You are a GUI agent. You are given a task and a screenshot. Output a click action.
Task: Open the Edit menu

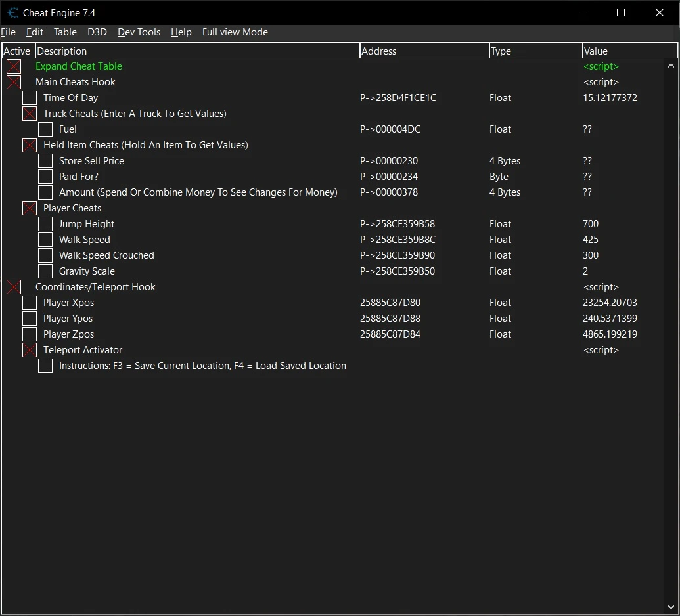pyautogui.click(x=34, y=32)
